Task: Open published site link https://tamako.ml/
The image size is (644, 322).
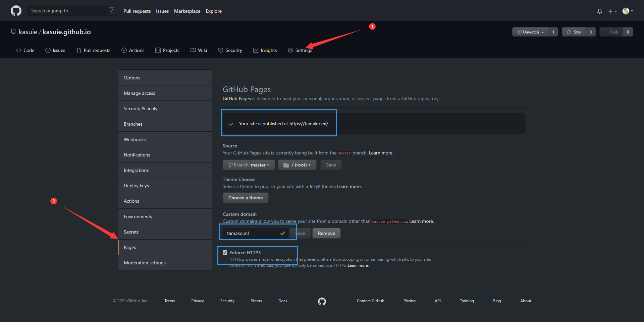Action: 309,124
